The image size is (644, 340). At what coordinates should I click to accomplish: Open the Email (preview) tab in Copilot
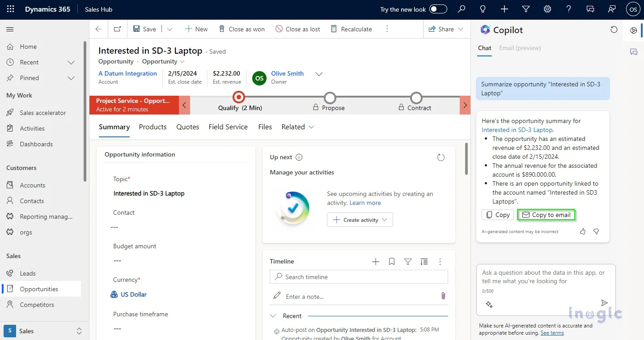(x=520, y=48)
